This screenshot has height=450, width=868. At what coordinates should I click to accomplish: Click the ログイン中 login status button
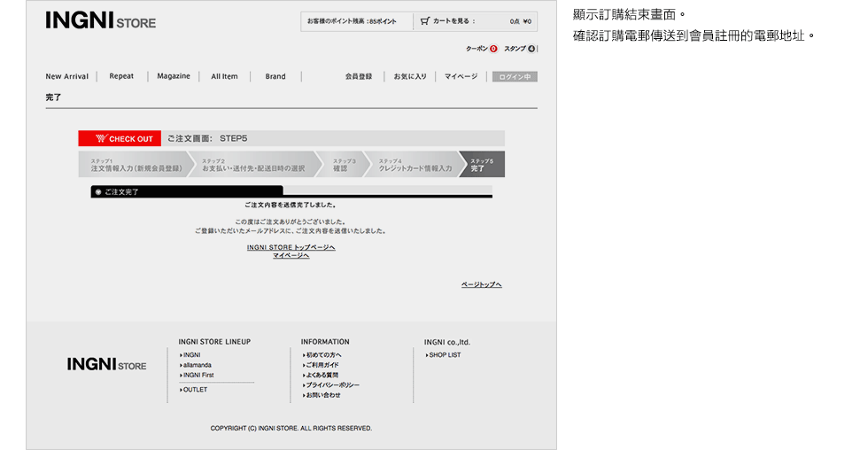tap(515, 76)
